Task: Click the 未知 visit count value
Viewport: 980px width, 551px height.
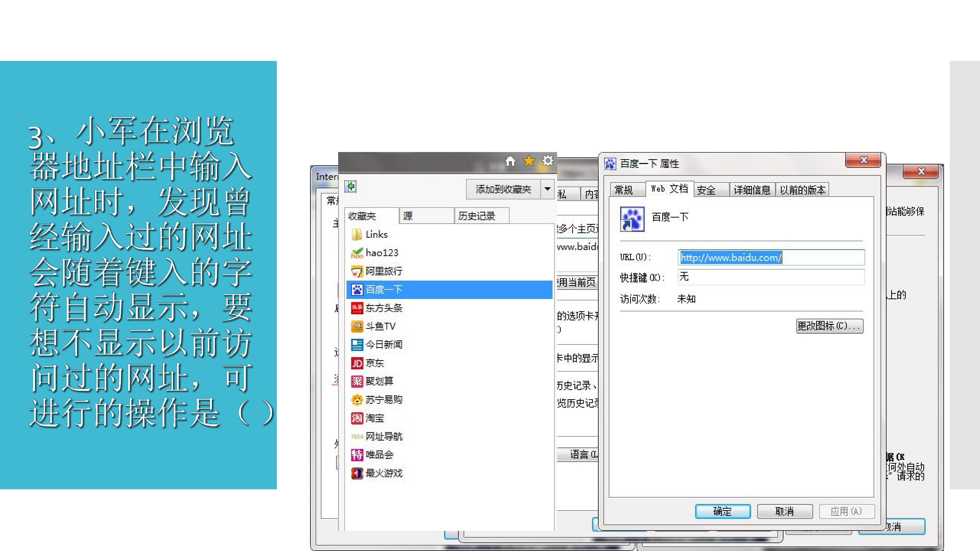Action: pos(686,299)
